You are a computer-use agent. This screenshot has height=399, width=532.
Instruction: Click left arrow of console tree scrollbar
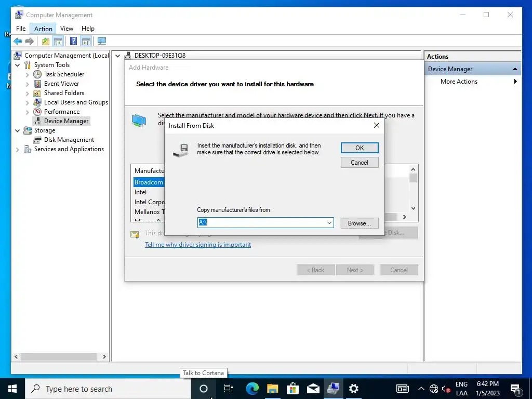click(x=16, y=356)
